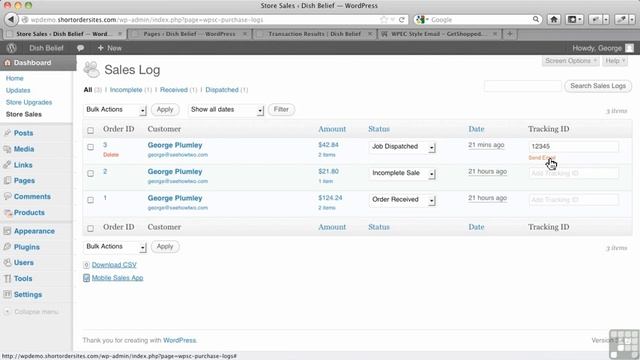Open the + New menu in admin bar
640x360 pixels.
point(109,48)
